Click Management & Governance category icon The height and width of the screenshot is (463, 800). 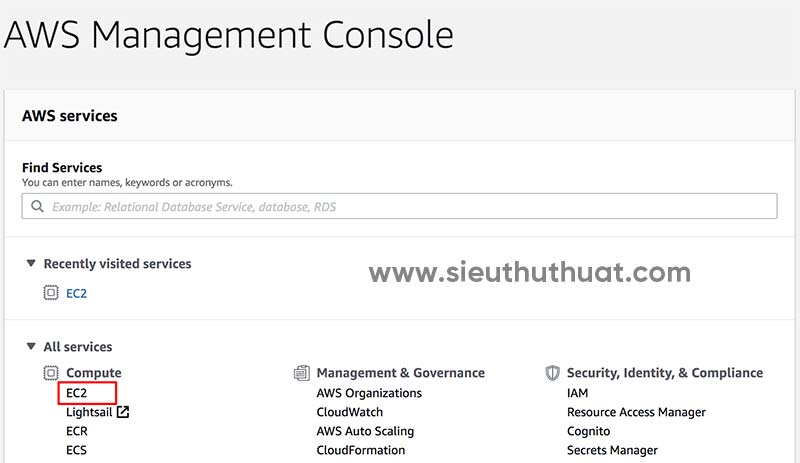tap(302, 373)
